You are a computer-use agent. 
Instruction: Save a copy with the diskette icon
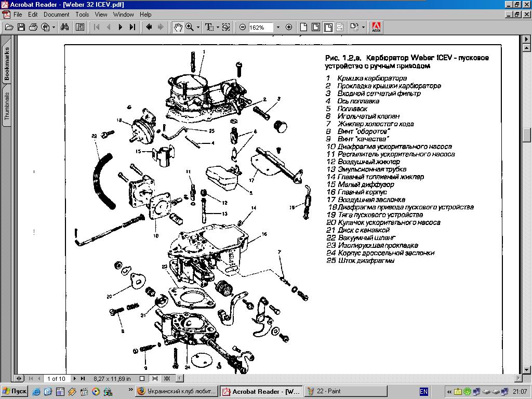click(21, 27)
